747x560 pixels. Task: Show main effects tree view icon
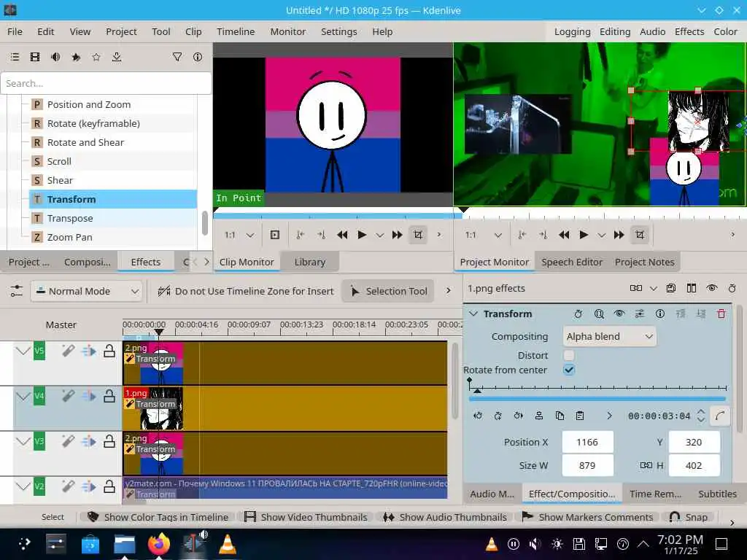[x=15, y=57]
